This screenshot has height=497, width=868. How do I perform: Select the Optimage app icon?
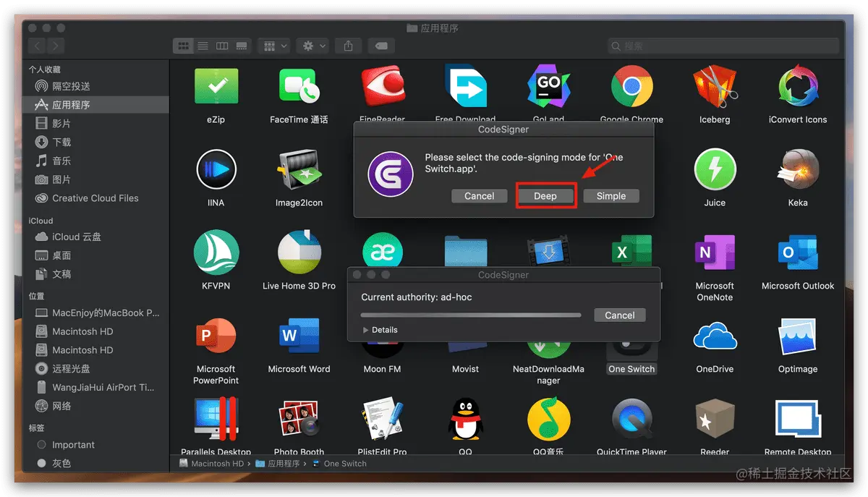[x=798, y=337]
